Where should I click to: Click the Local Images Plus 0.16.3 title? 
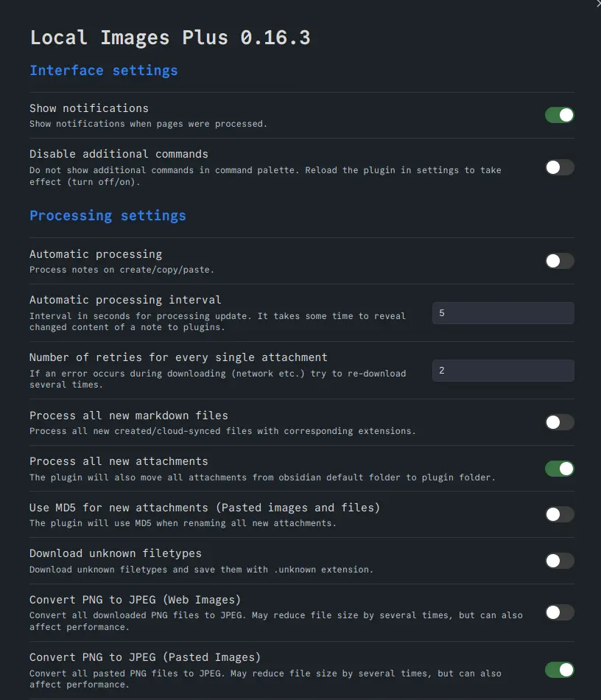[x=169, y=38]
